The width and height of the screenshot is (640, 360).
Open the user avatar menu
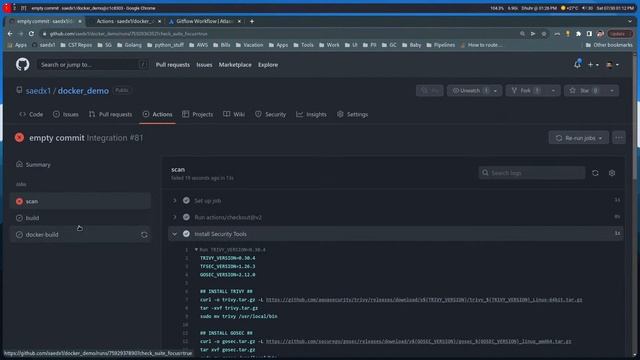coord(612,64)
